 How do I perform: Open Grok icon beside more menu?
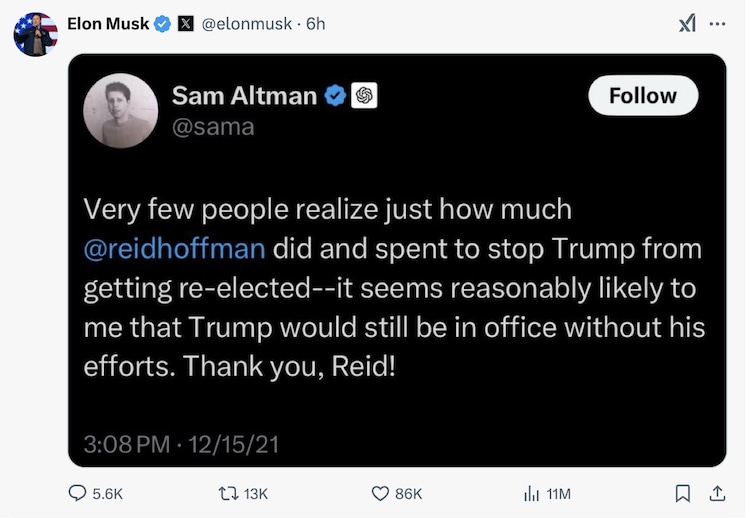click(x=687, y=24)
